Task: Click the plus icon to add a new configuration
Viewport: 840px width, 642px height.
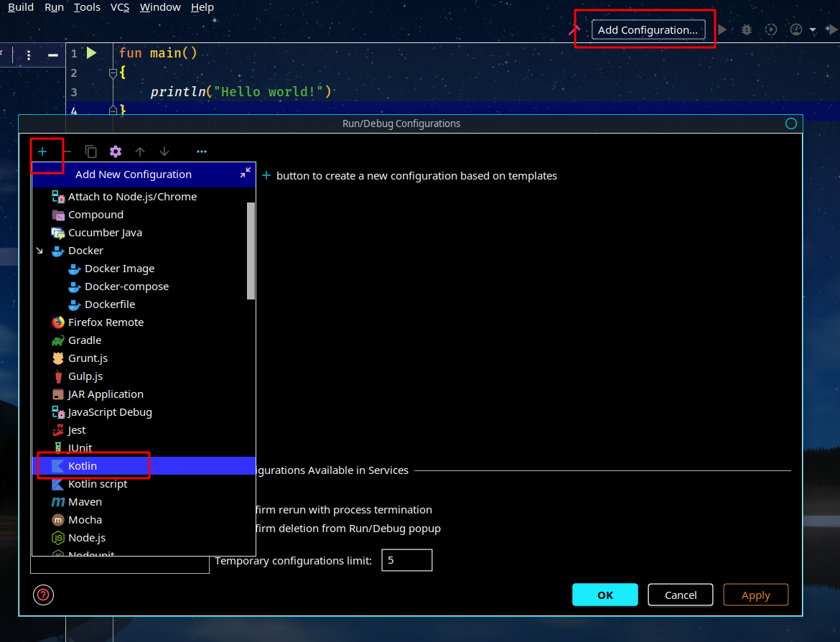Action: point(42,152)
